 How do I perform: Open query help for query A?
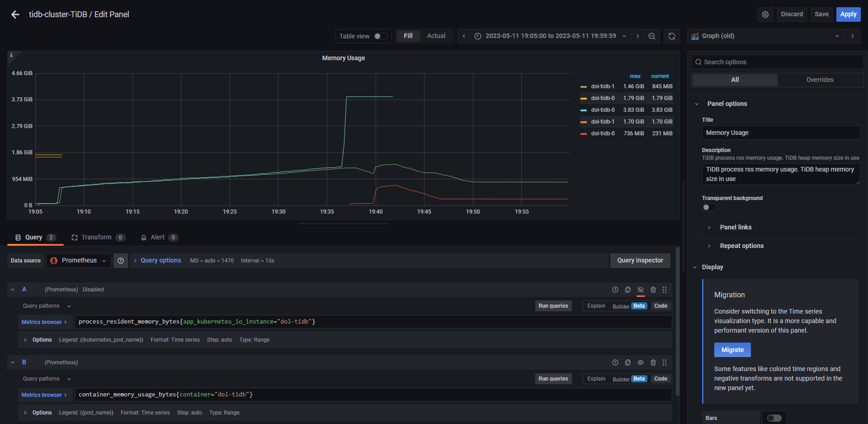point(615,290)
